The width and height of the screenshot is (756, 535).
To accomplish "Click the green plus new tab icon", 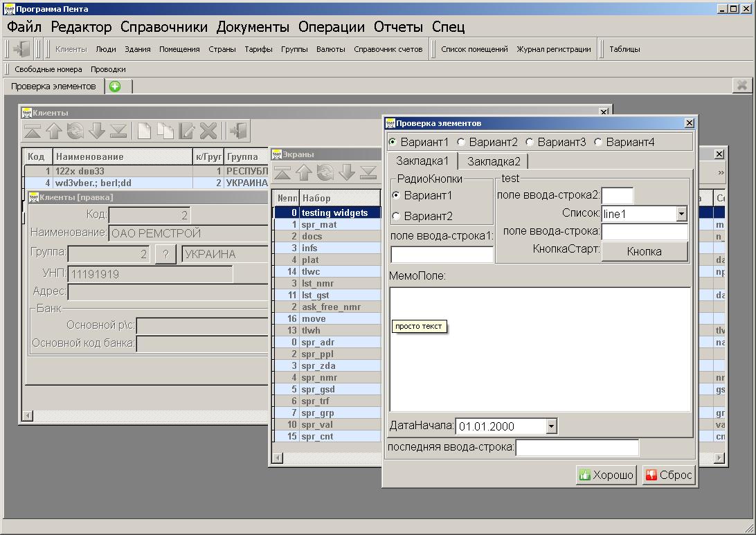I will point(115,87).
